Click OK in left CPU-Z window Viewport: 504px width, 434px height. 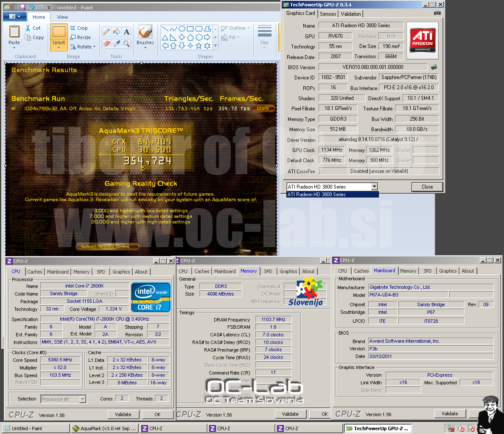click(x=157, y=414)
